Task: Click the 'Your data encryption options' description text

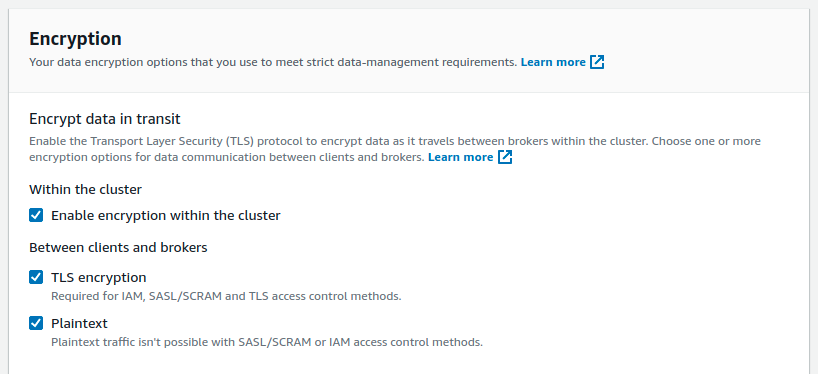Action: click(x=273, y=62)
